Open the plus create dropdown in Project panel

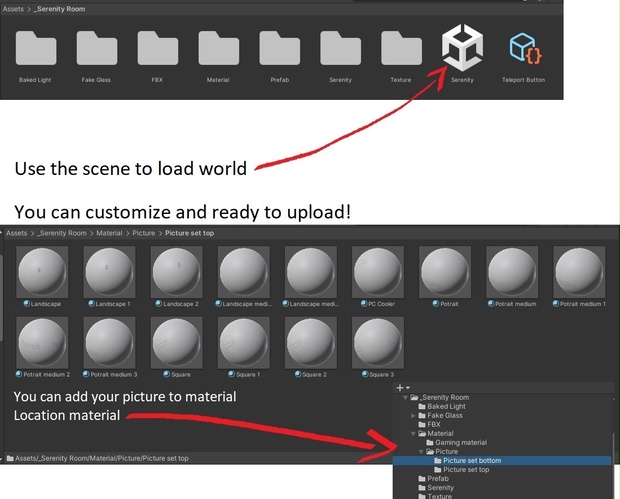pos(403,388)
